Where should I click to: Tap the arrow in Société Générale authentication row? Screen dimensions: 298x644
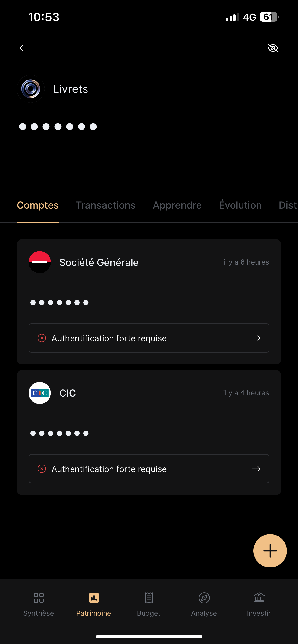(256, 338)
